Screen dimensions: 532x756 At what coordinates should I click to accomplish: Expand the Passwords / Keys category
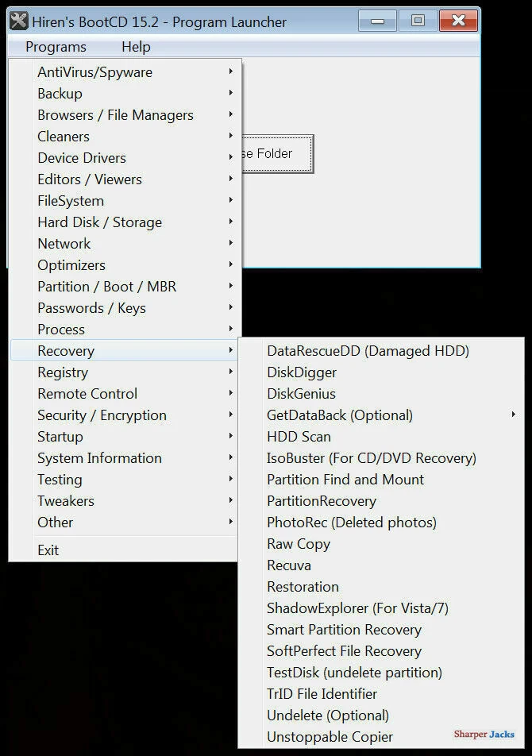coord(125,308)
